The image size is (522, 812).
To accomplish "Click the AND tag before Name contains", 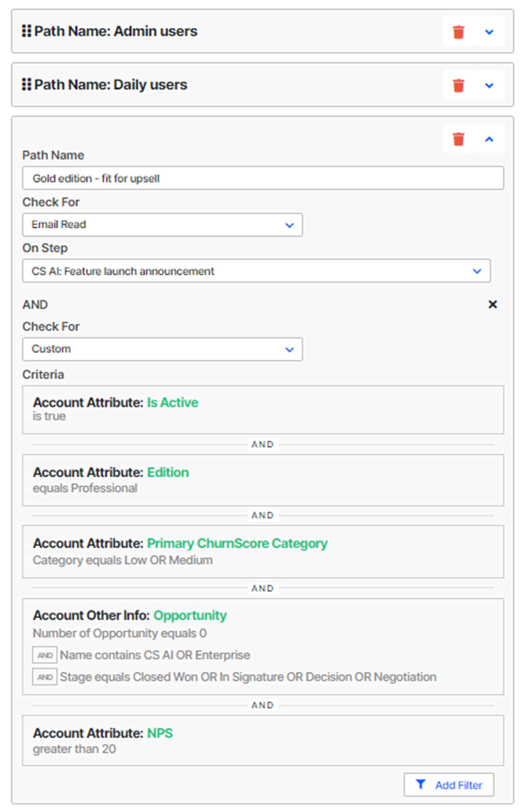I will [45, 655].
